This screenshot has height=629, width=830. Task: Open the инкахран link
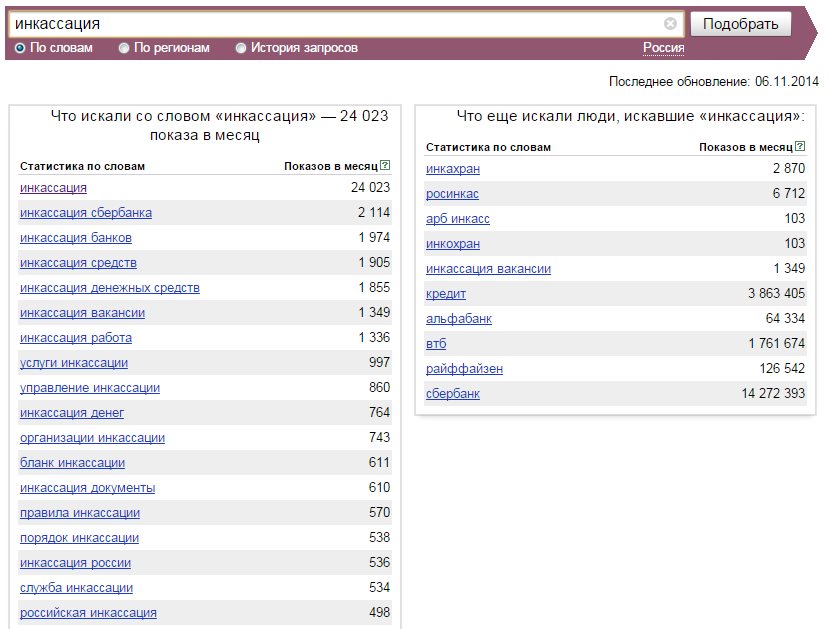click(453, 169)
